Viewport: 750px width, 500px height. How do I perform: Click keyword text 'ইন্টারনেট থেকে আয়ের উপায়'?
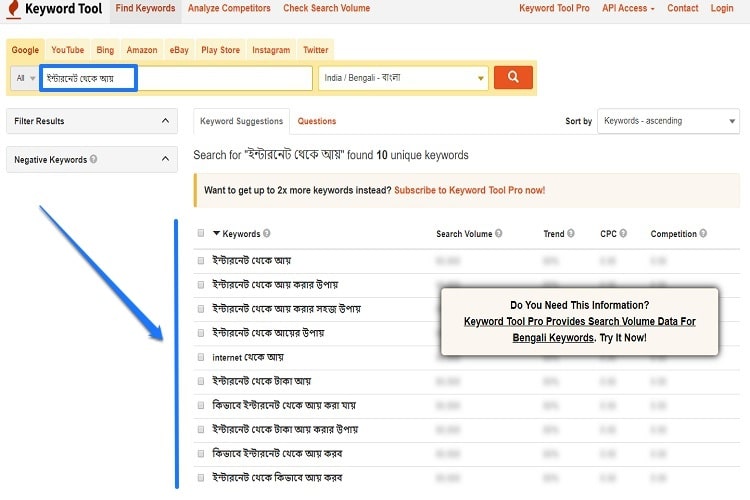pos(268,333)
